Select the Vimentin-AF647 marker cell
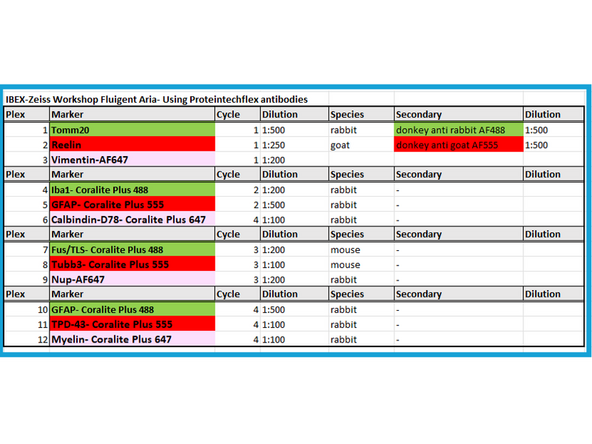This screenshot has width=592, height=444. click(x=132, y=160)
